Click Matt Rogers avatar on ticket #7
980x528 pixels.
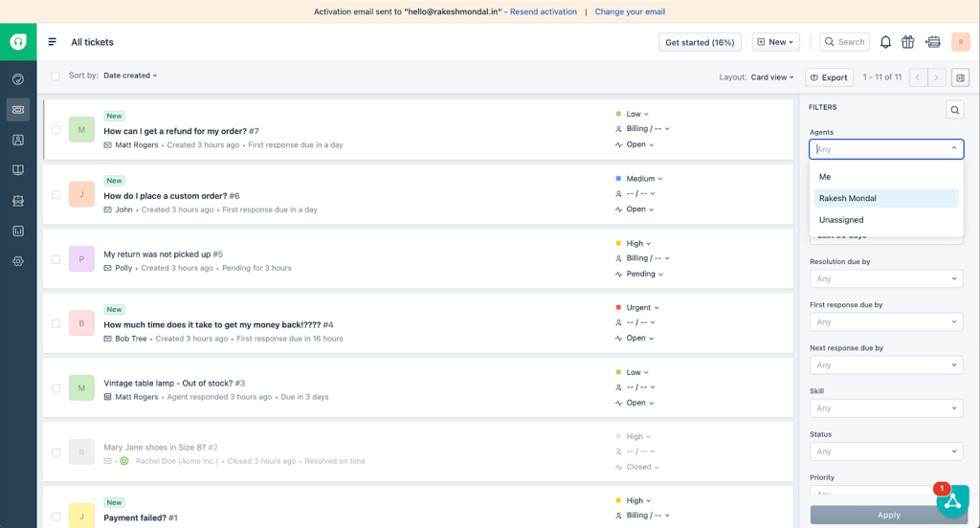(x=81, y=129)
